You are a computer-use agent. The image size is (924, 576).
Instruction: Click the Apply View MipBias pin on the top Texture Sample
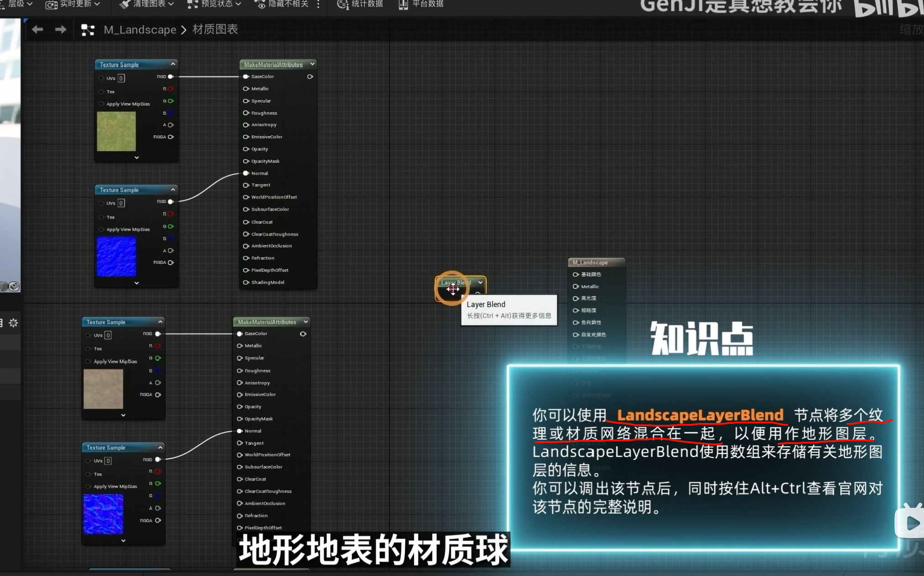tap(101, 104)
